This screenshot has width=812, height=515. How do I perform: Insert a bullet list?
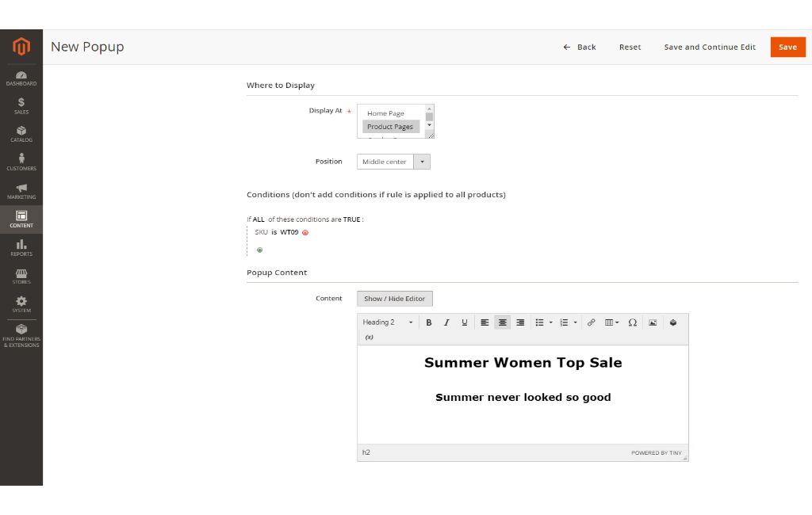539,322
